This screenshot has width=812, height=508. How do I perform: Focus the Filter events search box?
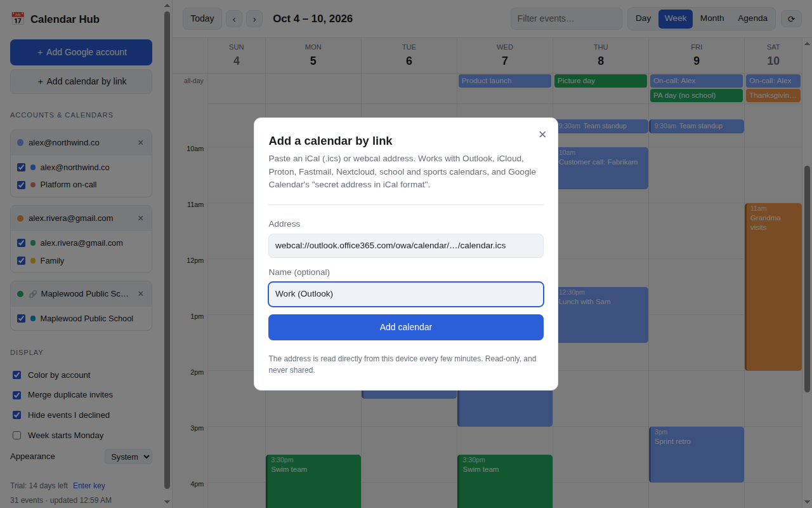(566, 18)
